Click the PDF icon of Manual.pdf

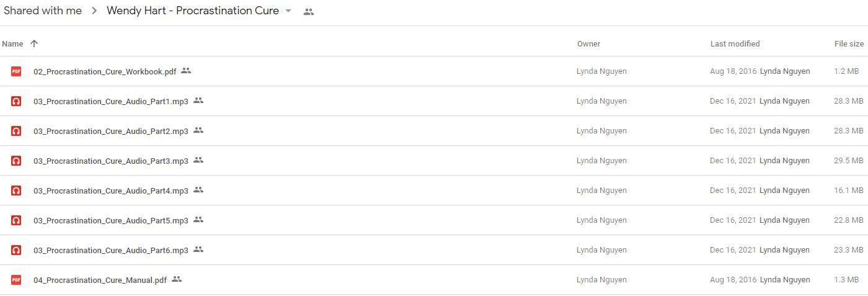[16, 280]
